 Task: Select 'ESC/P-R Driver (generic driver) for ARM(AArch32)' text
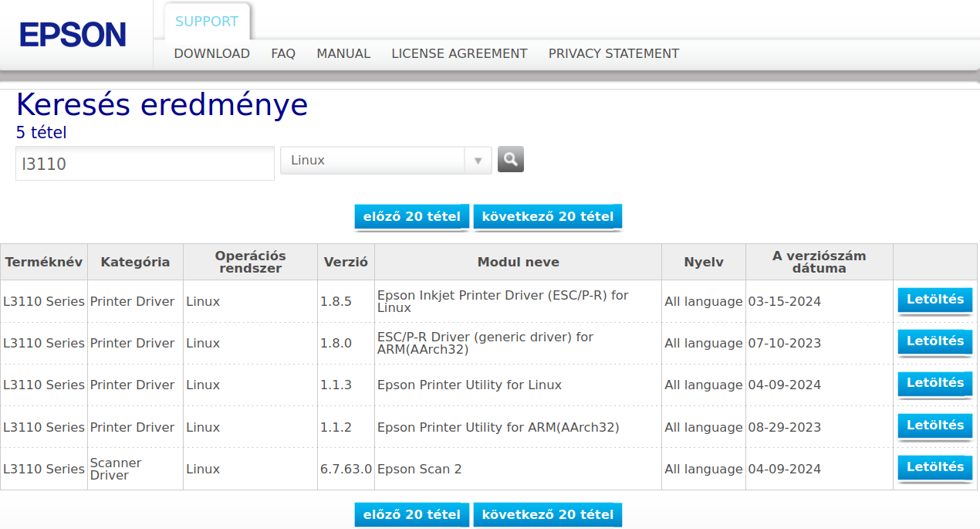[x=485, y=343]
